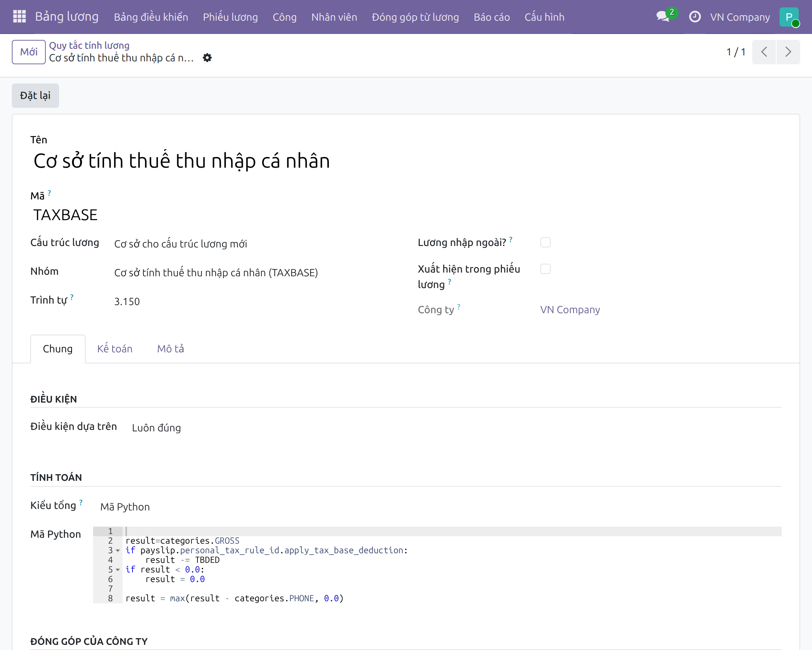This screenshot has height=650, width=812.
Task: Open help tooltip next to Mã
Action: click(x=49, y=193)
